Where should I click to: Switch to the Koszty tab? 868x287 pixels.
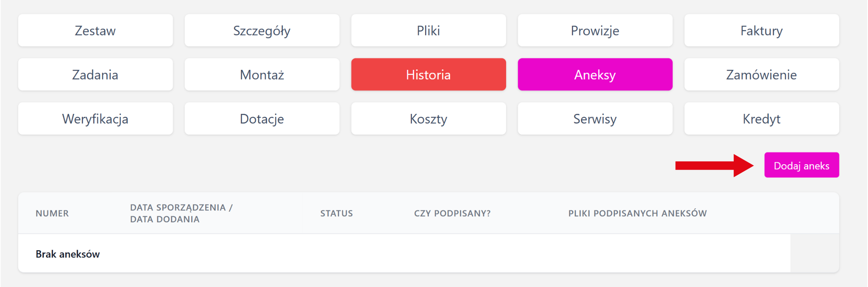[x=428, y=119]
